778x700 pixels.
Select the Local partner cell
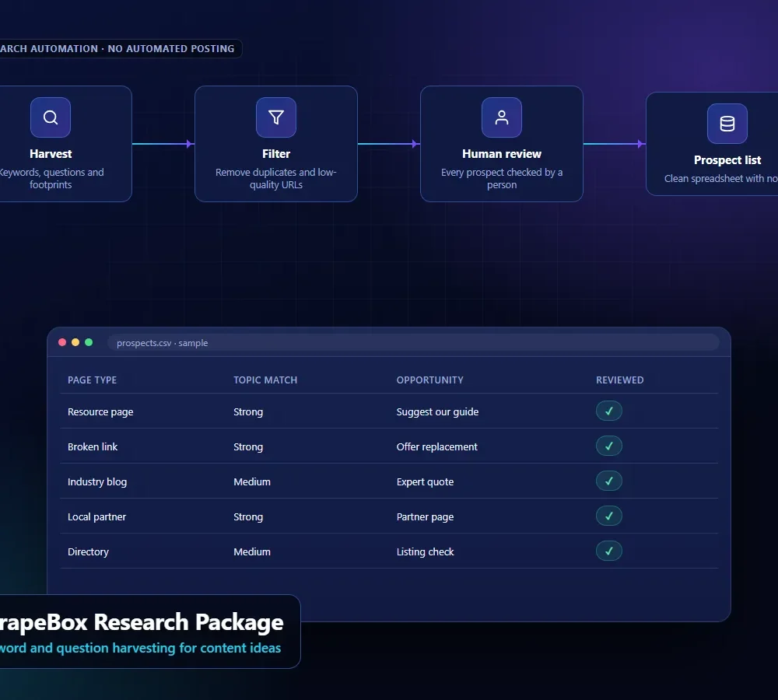(x=96, y=516)
